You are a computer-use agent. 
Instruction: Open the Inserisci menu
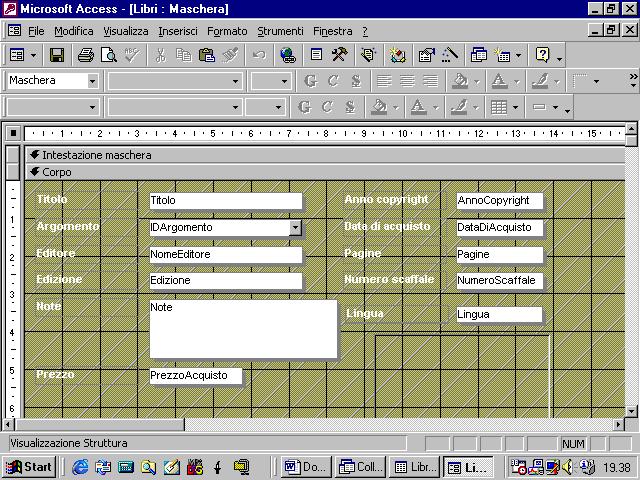(178, 31)
